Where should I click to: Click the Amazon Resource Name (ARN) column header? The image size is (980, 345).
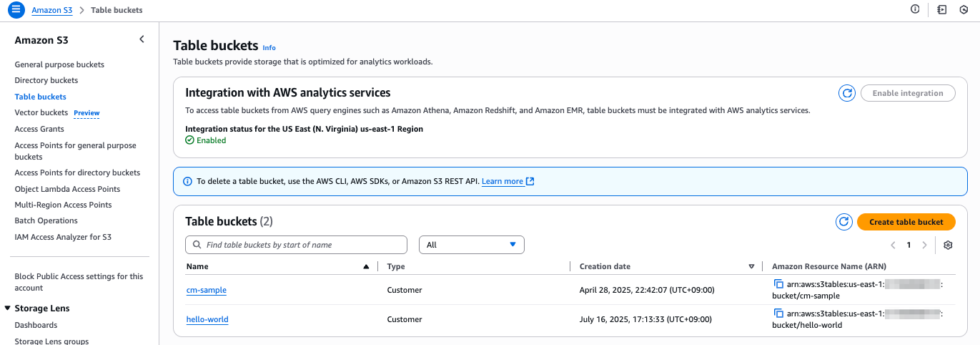pyautogui.click(x=829, y=266)
